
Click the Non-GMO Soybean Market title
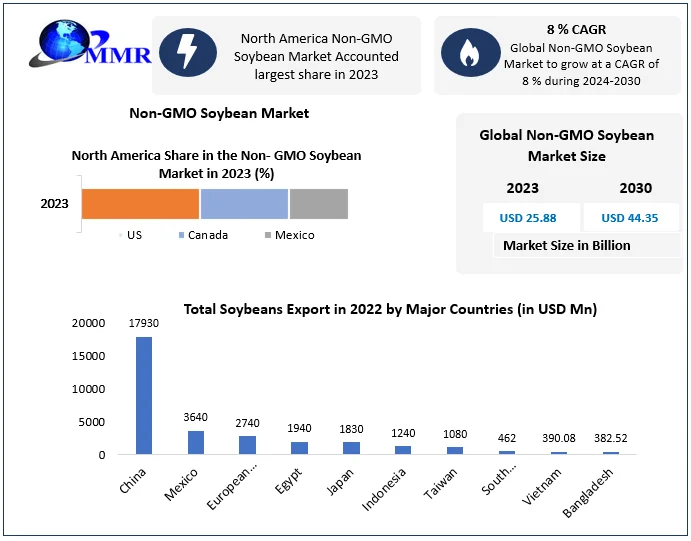point(219,113)
